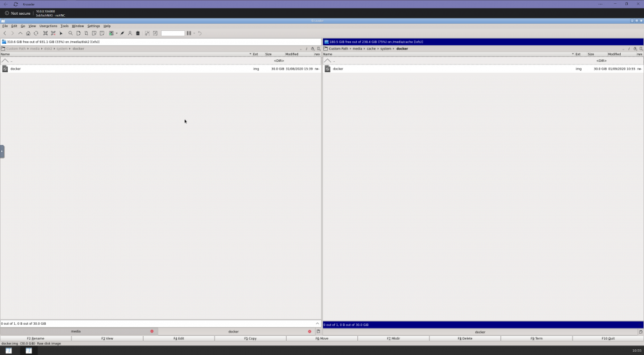
Task: Click the right panel folder icon beside Custom Path
Action: pos(326,48)
